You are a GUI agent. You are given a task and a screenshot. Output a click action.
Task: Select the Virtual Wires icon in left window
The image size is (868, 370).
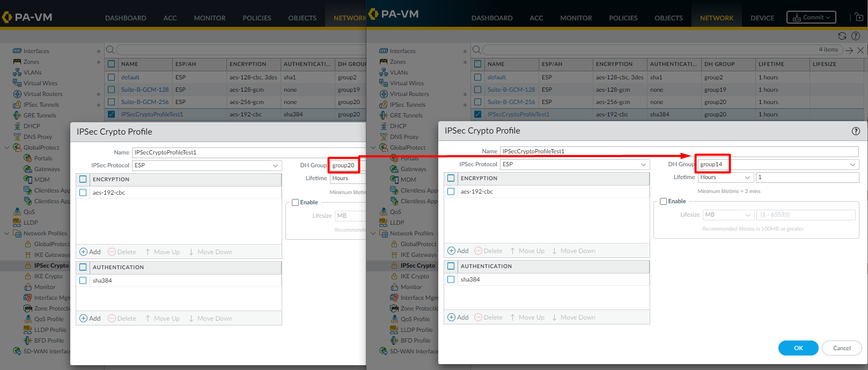point(17,83)
